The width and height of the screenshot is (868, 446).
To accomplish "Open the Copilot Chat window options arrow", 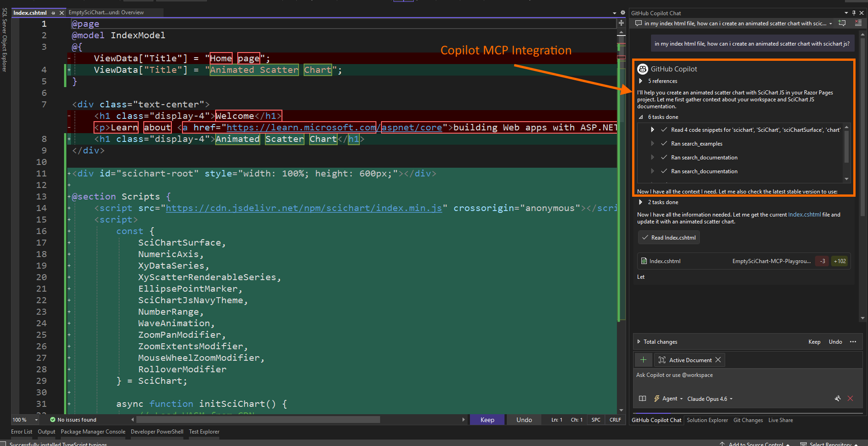I will click(x=846, y=13).
